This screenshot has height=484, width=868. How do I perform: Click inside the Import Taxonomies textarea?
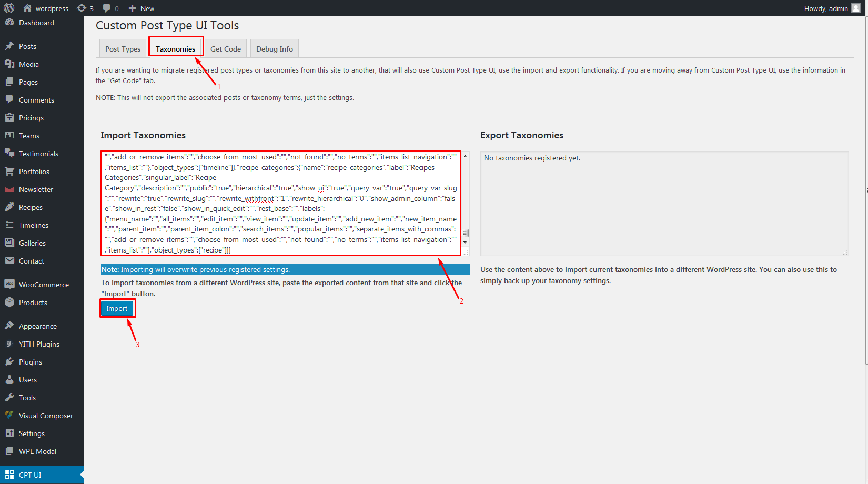pyautogui.click(x=281, y=203)
